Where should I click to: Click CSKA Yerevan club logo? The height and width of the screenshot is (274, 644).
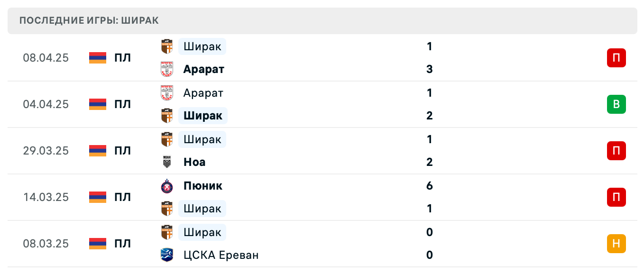(x=167, y=255)
